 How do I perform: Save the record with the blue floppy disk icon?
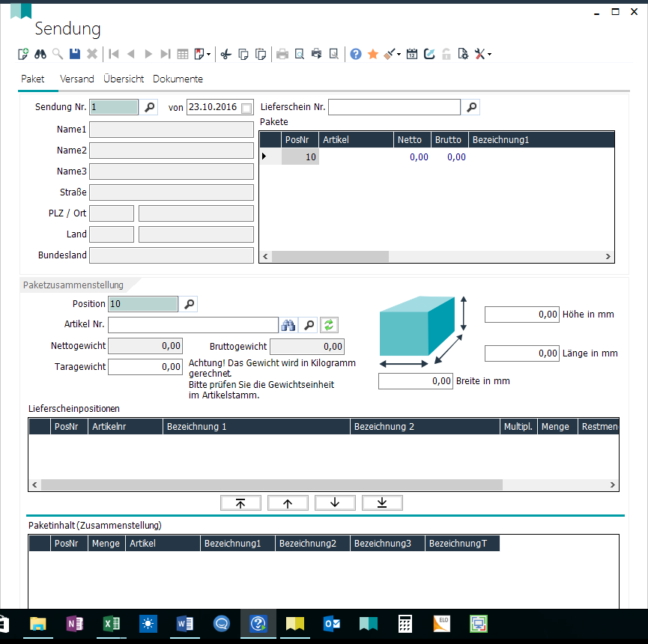(75, 54)
